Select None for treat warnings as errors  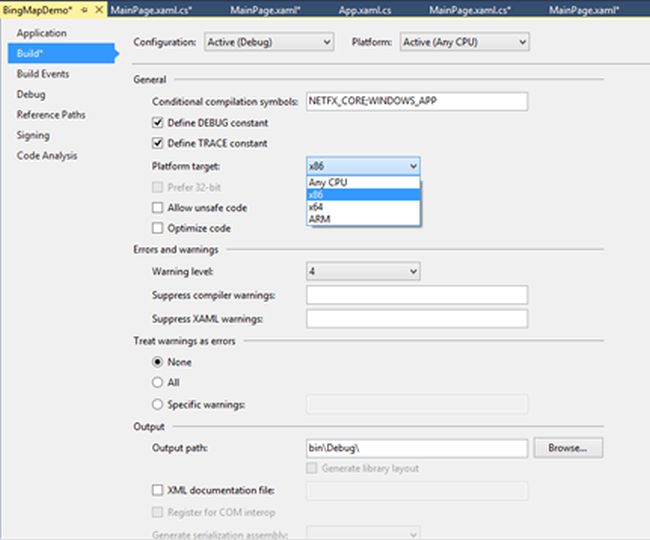coord(158,362)
